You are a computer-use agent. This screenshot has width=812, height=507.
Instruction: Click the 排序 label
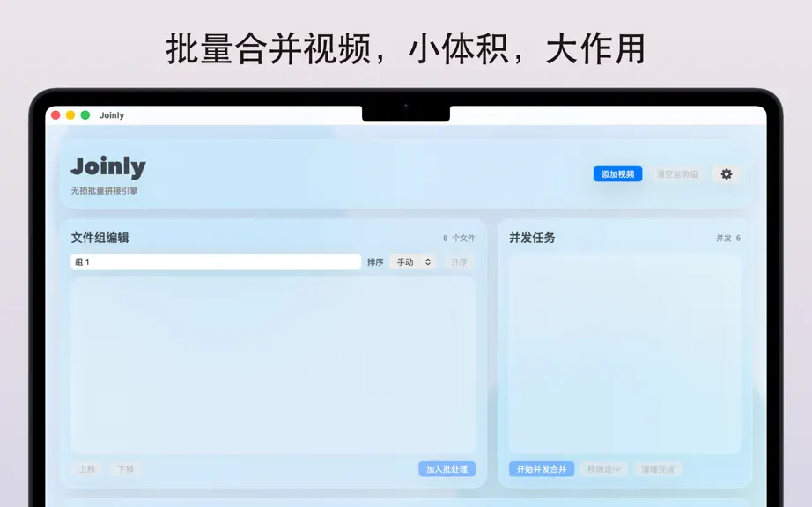pos(375,261)
